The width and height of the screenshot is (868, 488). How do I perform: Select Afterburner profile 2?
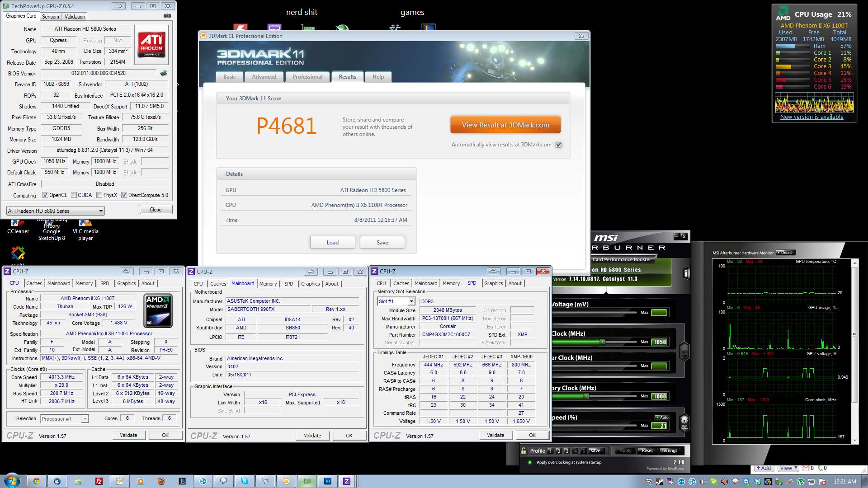tap(558, 450)
